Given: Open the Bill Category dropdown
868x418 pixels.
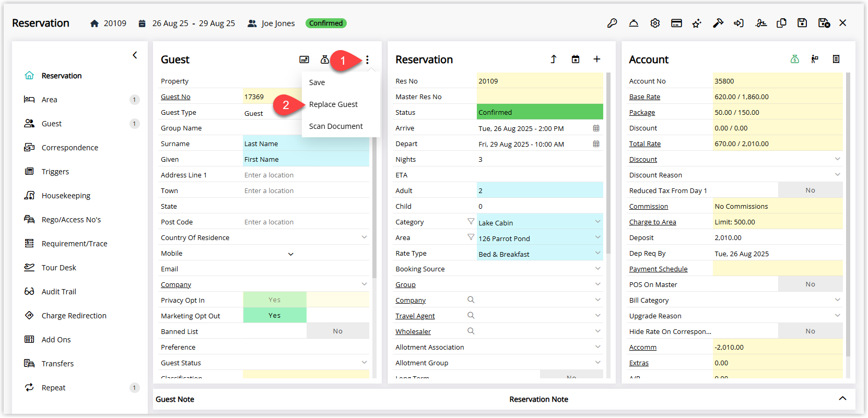Looking at the screenshot, I should tap(837, 300).
